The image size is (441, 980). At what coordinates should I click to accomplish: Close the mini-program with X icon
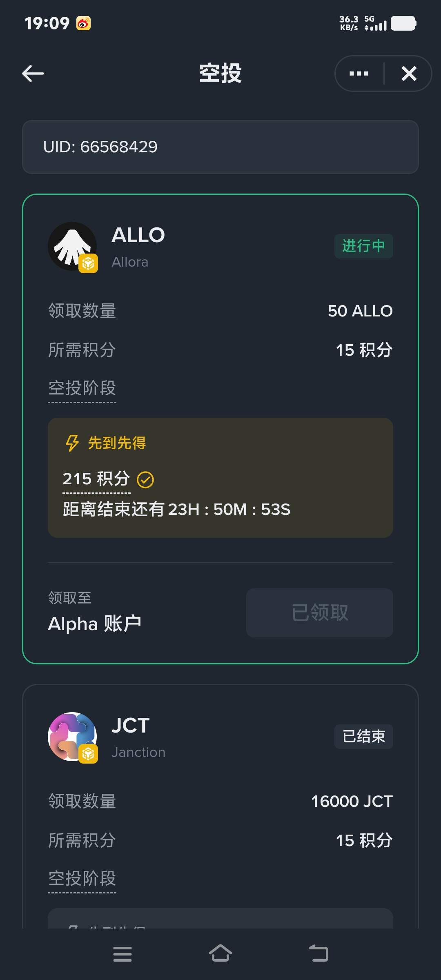409,73
